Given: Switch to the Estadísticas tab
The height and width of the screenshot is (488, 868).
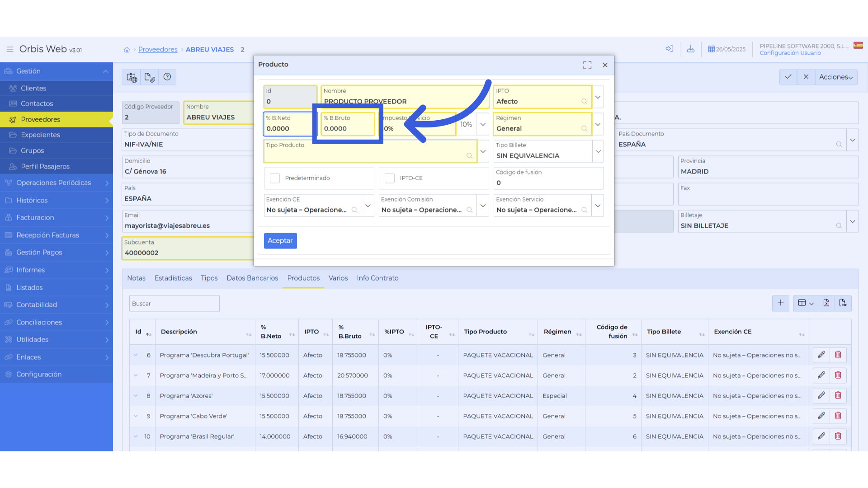Looking at the screenshot, I should 173,278.
